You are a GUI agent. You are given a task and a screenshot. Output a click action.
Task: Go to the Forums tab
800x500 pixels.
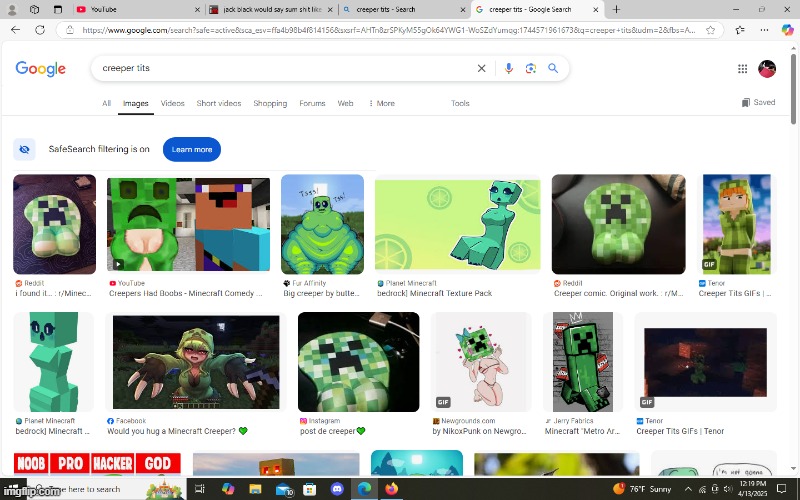312,103
